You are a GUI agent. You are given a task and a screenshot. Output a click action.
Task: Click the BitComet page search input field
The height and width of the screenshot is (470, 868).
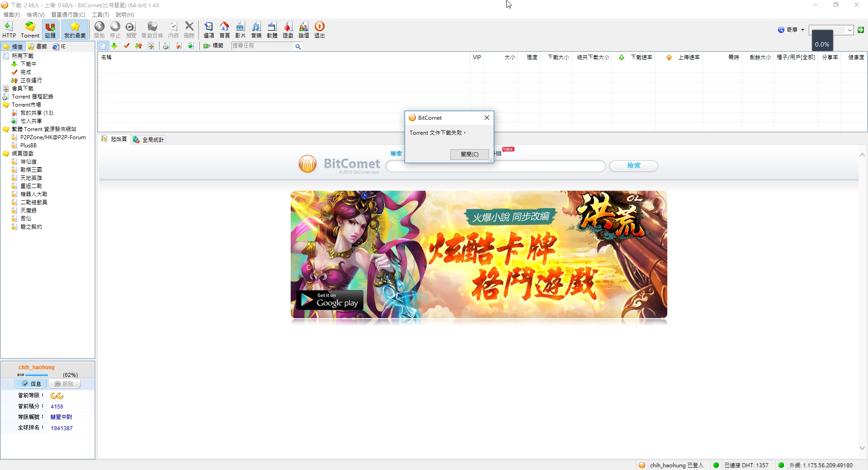click(495, 166)
